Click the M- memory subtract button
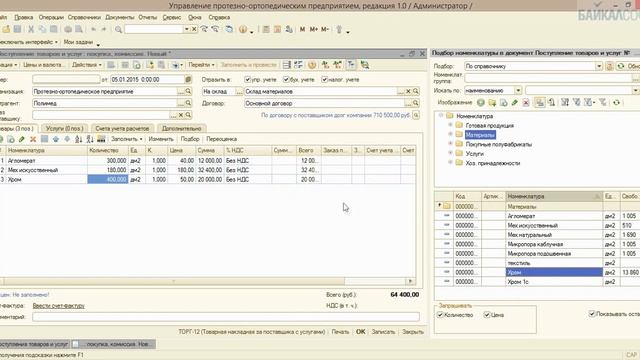 325,29
